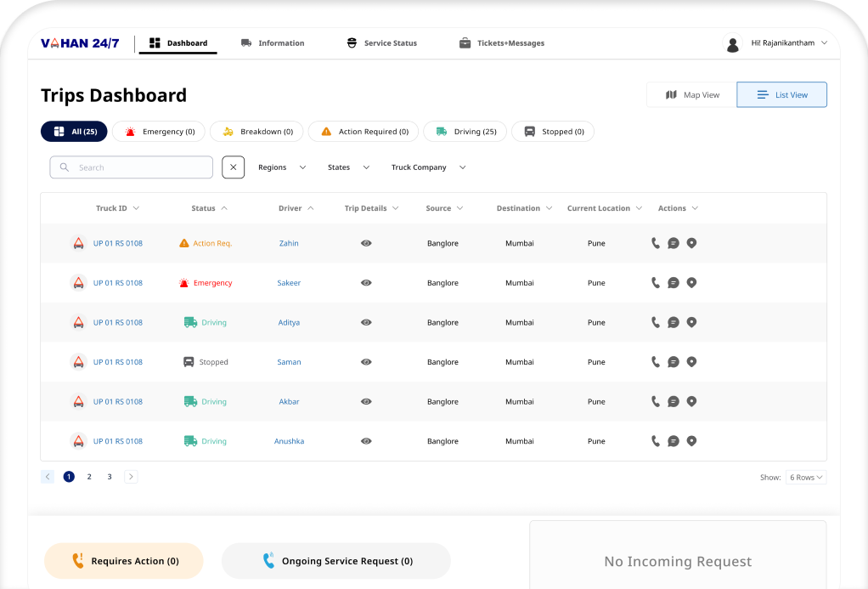Expand the Regions filter dropdown
This screenshot has height=589, width=868.
pyautogui.click(x=282, y=167)
